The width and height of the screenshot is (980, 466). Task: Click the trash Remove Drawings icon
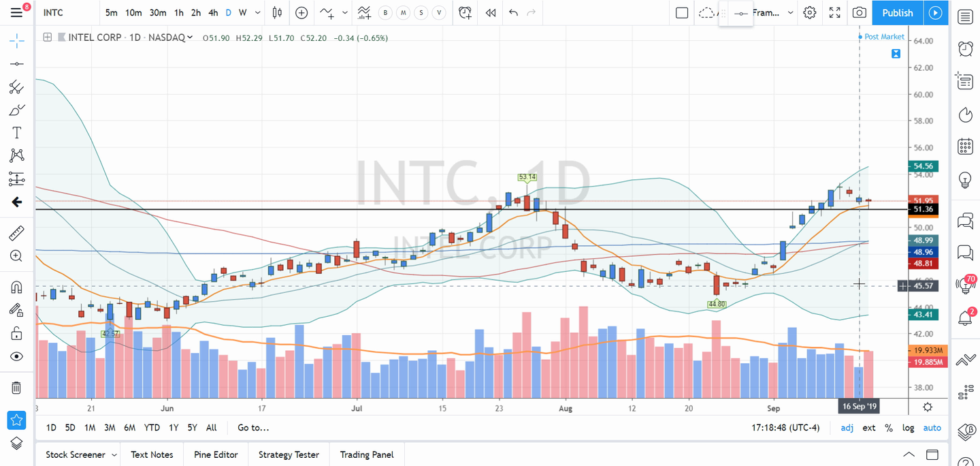[16, 388]
